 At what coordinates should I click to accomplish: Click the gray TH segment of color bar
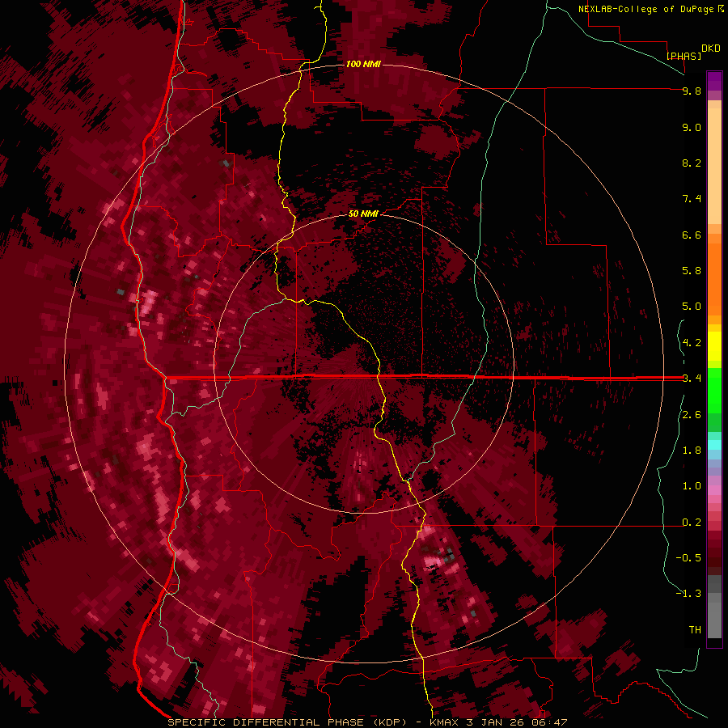click(x=714, y=622)
